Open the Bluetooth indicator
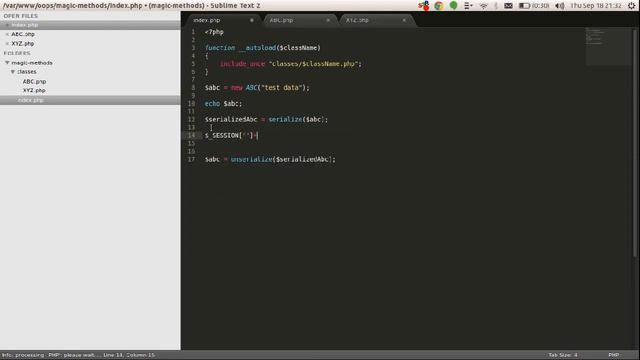This screenshot has width=640, height=360. coord(496,6)
